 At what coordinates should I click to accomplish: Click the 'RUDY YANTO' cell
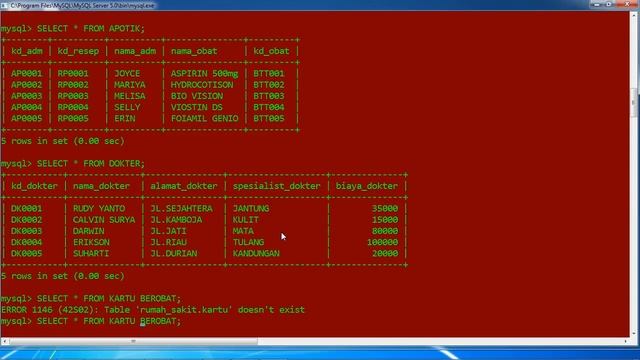click(x=99, y=209)
